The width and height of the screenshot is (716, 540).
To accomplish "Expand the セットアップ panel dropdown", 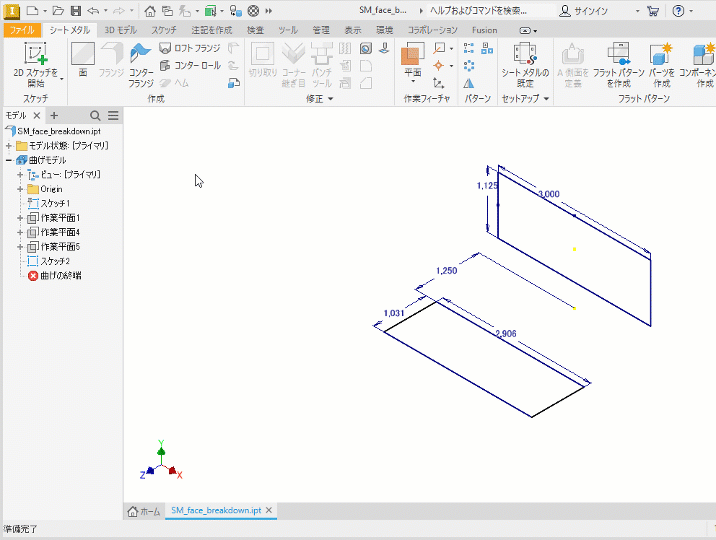I will pos(546,99).
